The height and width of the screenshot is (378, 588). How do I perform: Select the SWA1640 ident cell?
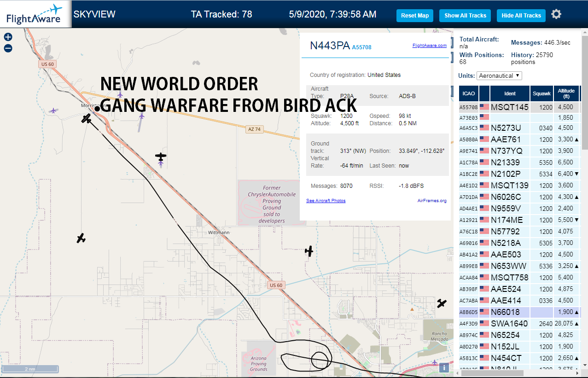510,324
